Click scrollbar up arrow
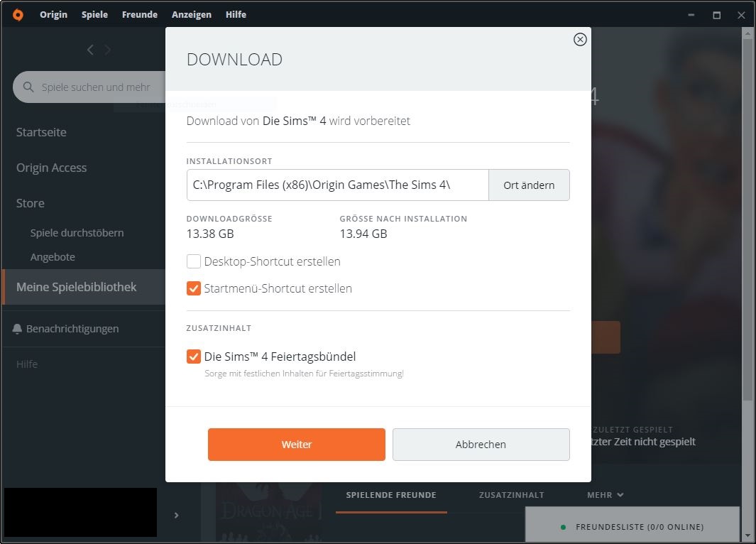 click(747, 34)
